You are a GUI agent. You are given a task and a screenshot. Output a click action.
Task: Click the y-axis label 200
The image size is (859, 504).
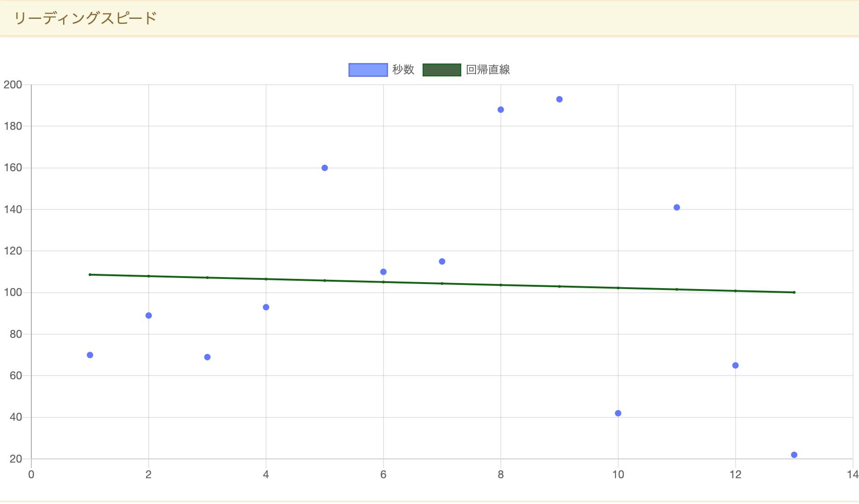pyautogui.click(x=13, y=85)
